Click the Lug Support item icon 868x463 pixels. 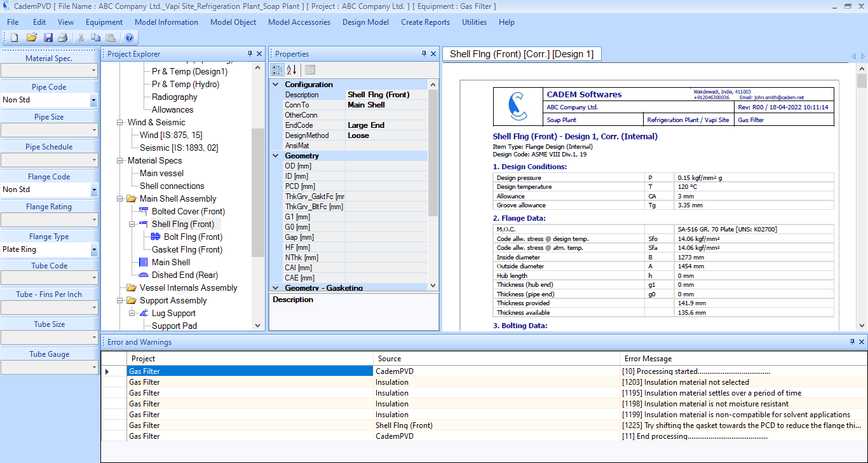tap(144, 313)
